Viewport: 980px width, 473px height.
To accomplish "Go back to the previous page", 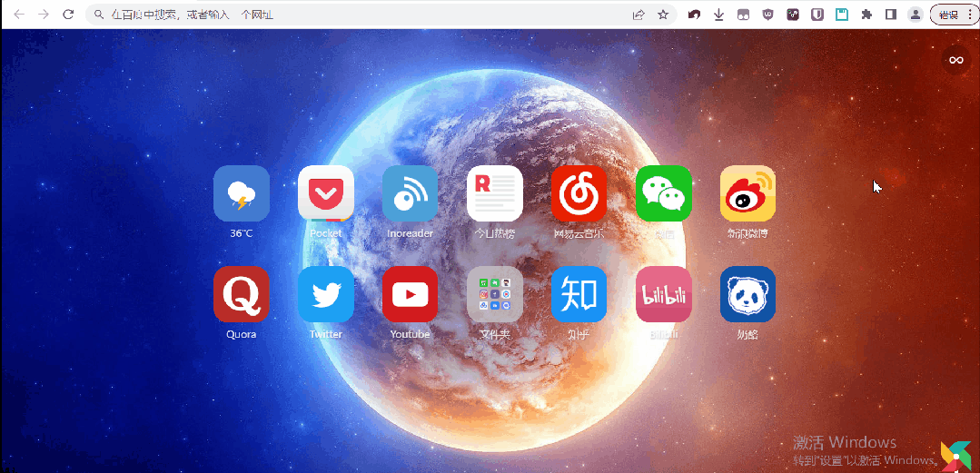I will coord(19,15).
